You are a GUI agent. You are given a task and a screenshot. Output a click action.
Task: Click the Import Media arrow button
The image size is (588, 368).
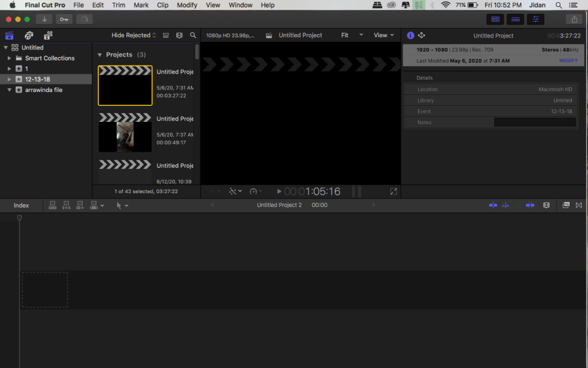pyautogui.click(x=44, y=19)
